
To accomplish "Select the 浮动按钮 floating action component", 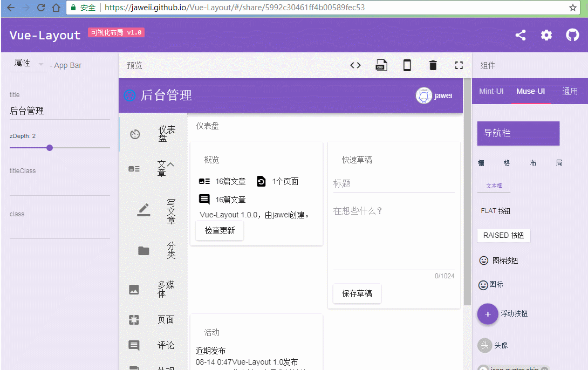I will click(488, 314).
